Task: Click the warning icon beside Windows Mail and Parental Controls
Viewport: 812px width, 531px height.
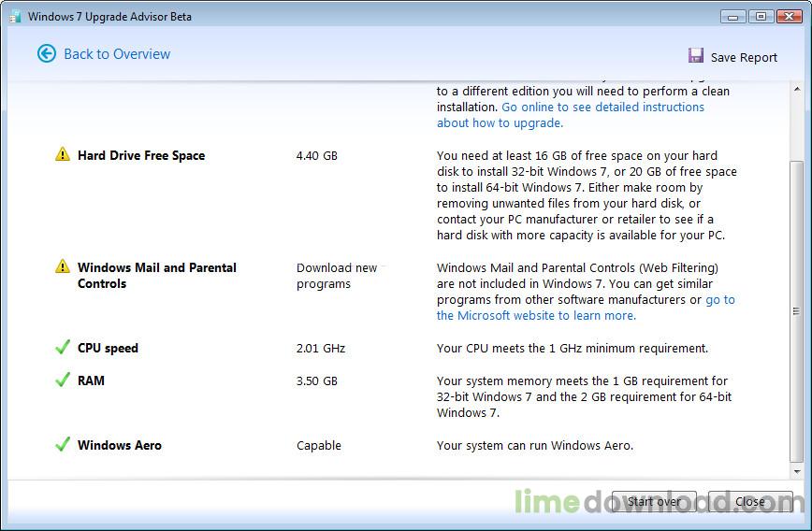Action: point(62,266)
